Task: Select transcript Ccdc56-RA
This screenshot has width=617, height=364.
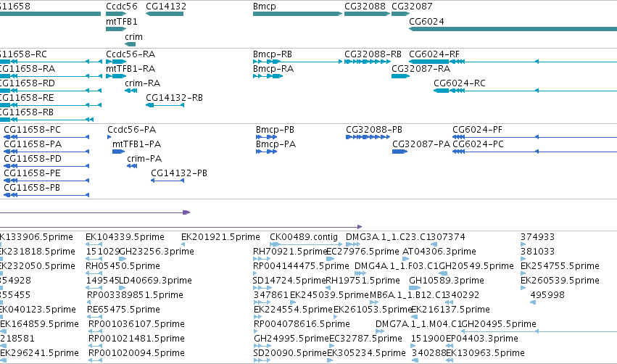Action: click(x=131, y=54)
